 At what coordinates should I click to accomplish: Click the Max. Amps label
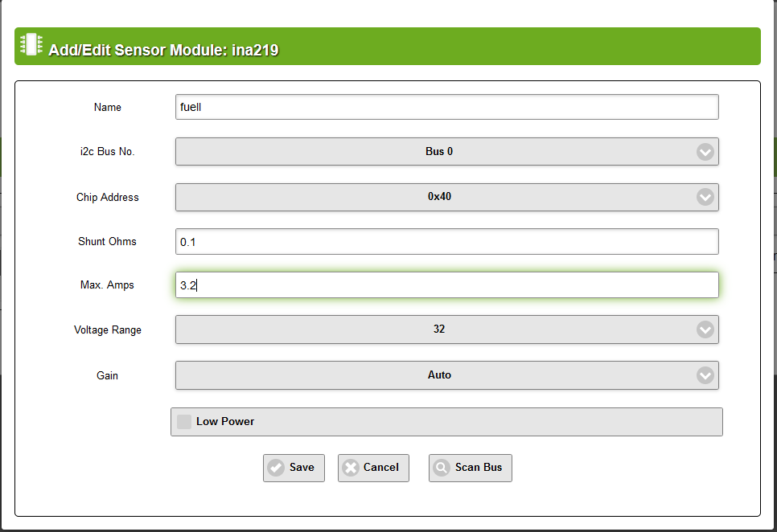tap(107, 285)
